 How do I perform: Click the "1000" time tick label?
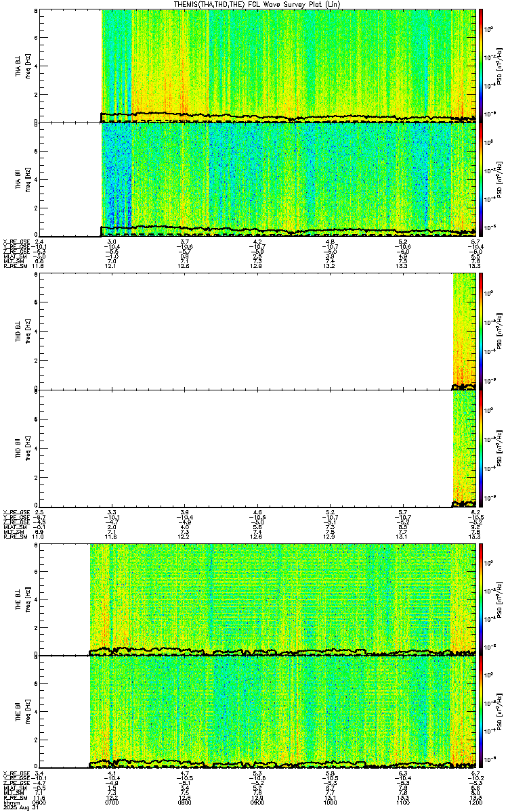[331, 803]
